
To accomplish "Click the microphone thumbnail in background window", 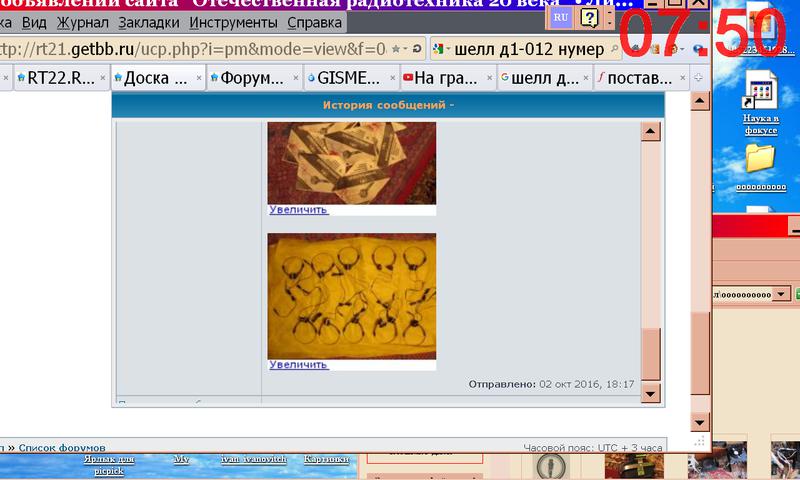I will (551, 466).
